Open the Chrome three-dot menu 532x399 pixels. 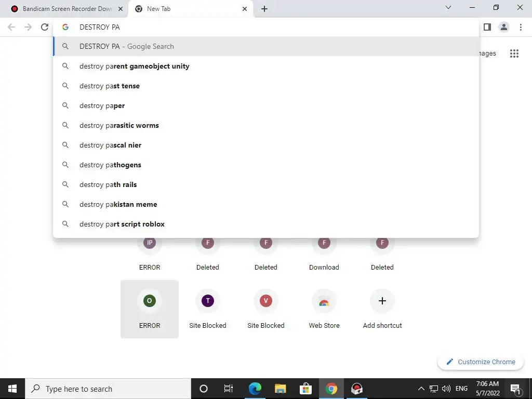tap(521, 27)
